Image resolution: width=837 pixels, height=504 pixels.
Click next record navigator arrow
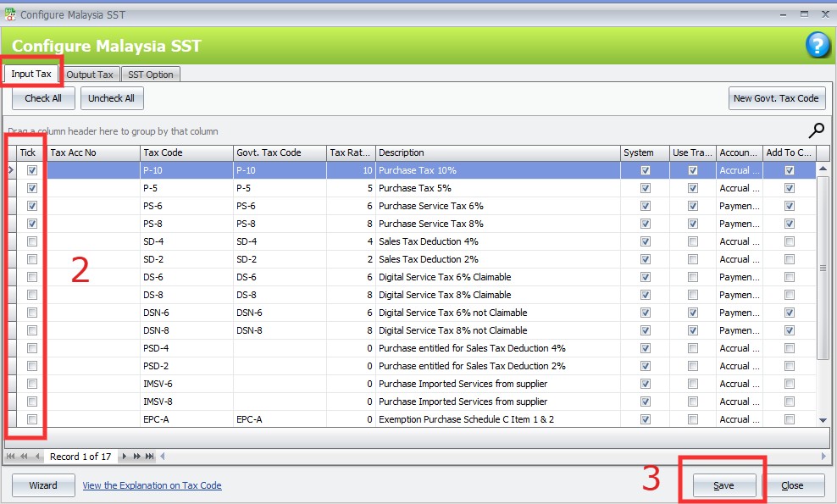(x=125, y=457)
